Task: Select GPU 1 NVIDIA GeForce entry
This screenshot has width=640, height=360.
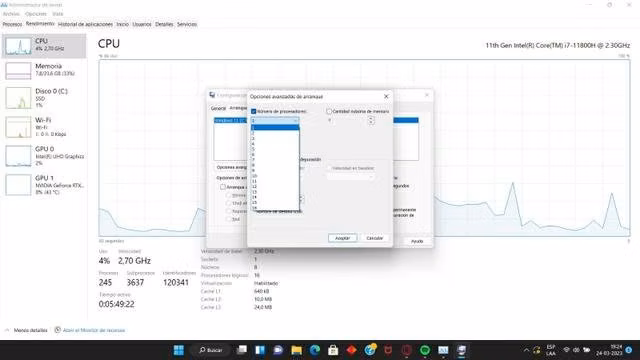Action: (x=44, y=184)
